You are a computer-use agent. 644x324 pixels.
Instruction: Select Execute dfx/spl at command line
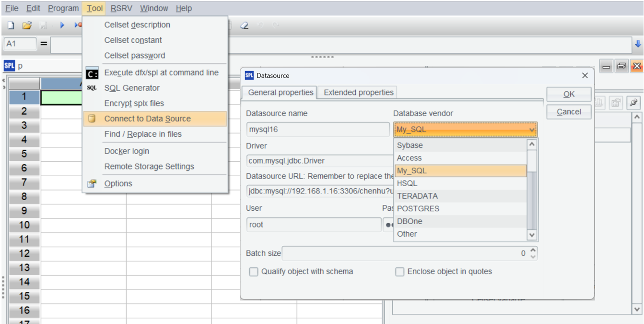click(161, 72)
